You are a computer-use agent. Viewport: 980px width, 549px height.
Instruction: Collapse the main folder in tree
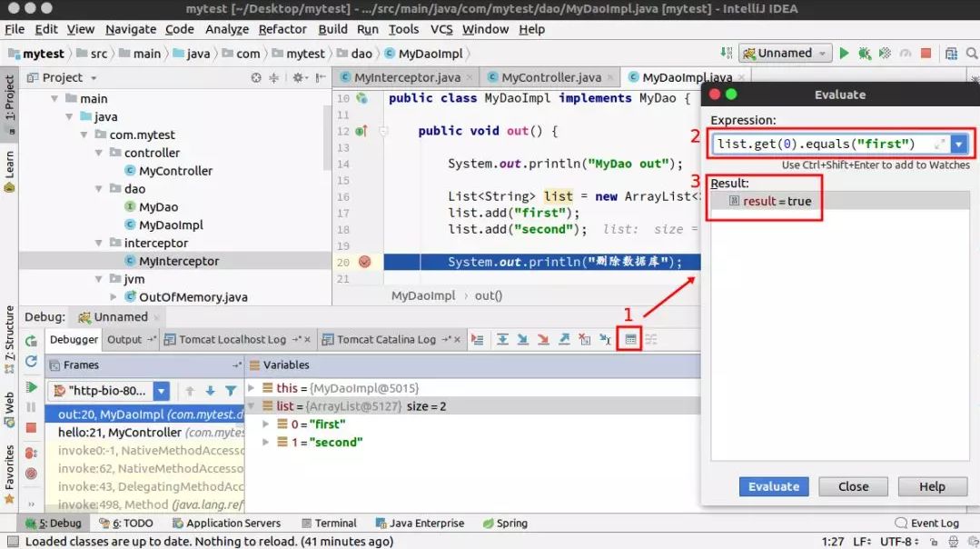tap(54, 98)
